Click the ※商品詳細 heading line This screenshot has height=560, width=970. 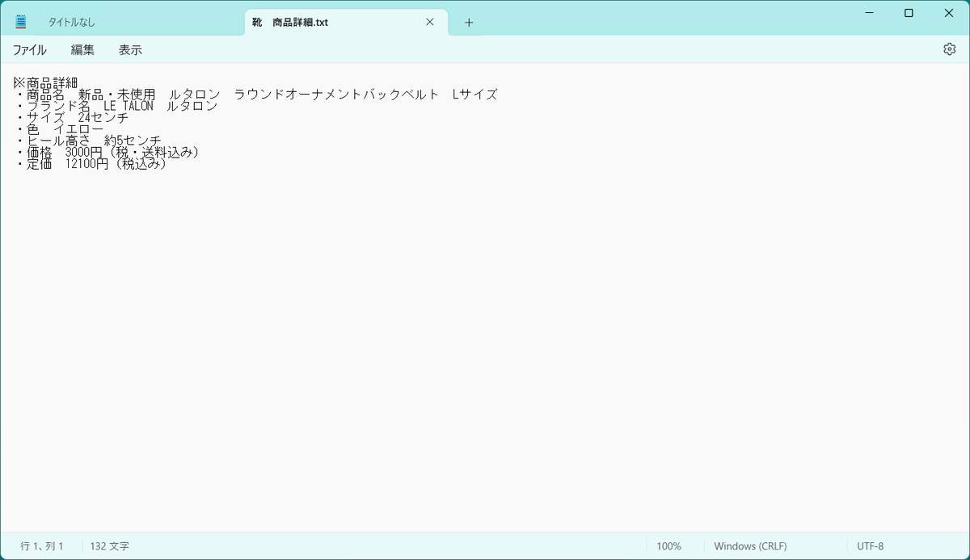click(x=45, y=82)
